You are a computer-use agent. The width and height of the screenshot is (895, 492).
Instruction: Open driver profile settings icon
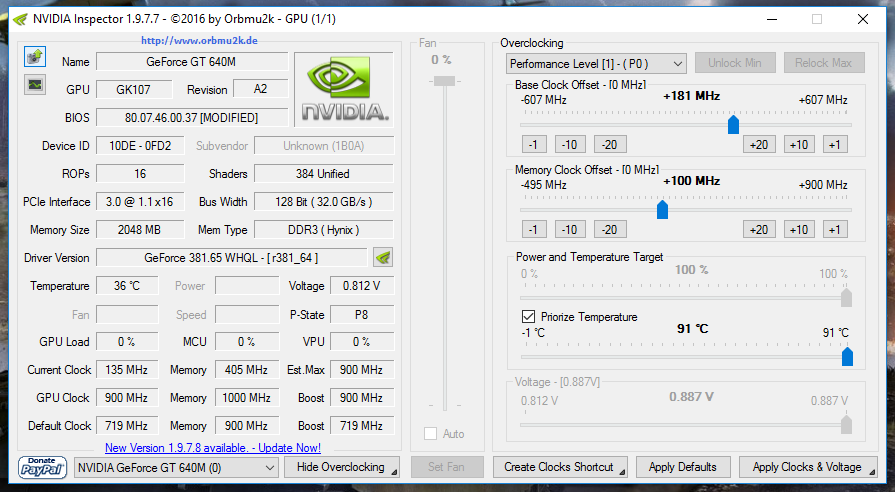(383, 257)
